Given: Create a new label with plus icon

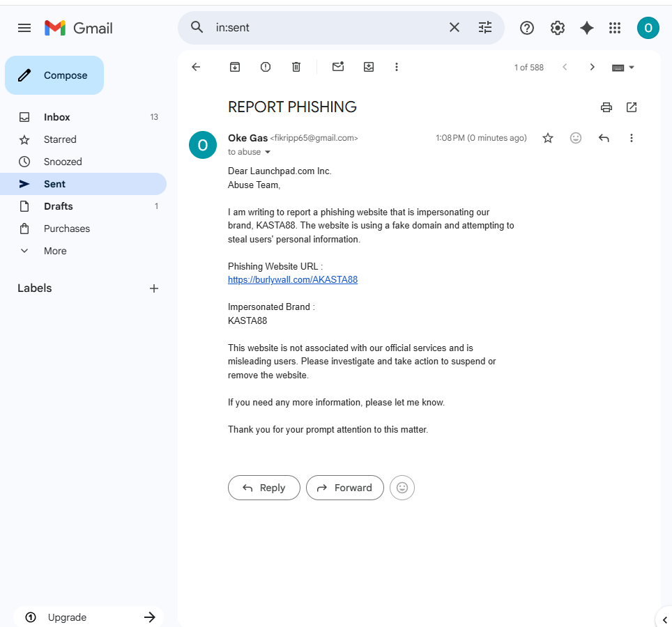Looking at the screenshot, I should tap(154, 288).
